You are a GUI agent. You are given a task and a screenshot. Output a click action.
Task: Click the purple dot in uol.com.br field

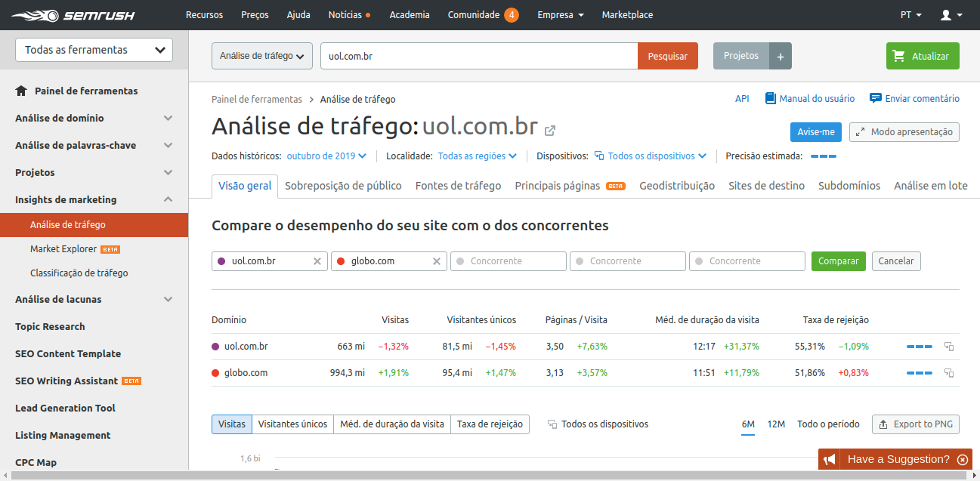click(221, 261)
